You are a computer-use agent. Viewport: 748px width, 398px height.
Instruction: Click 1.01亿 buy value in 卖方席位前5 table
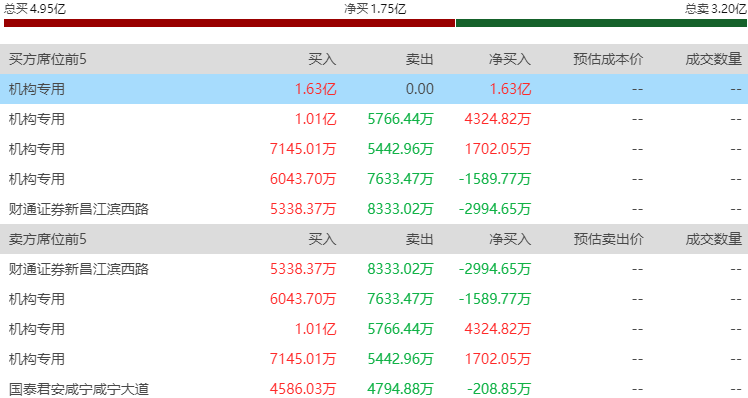pyautogui.click(x=315, y=329)
